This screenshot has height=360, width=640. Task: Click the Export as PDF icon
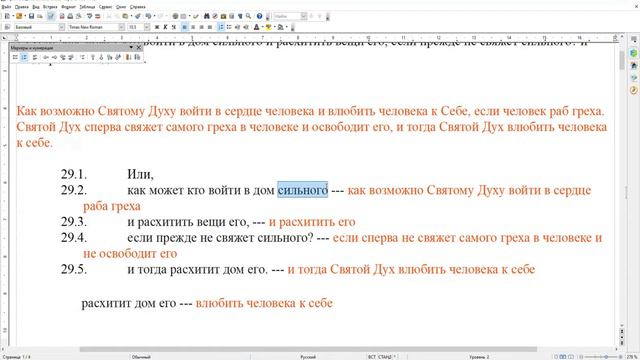coord(62,16)
